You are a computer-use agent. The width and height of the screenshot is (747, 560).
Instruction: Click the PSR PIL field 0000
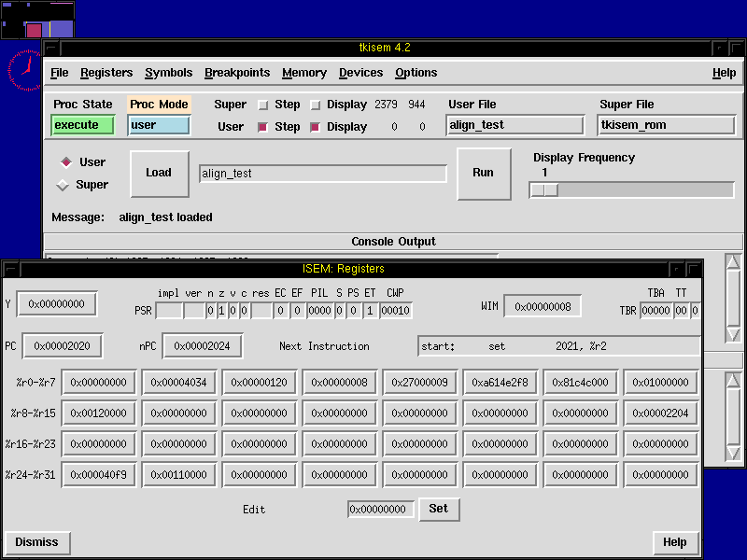point(319,311)
